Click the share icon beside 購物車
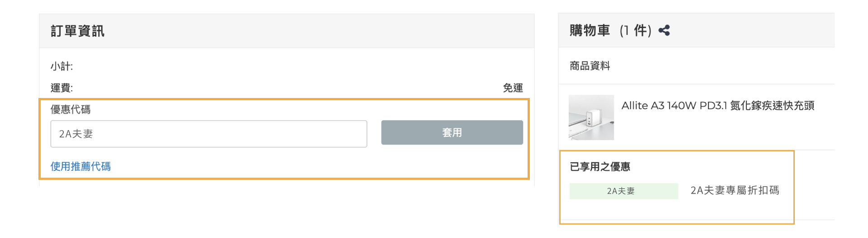868x238 pixels. tap(664, 31)
